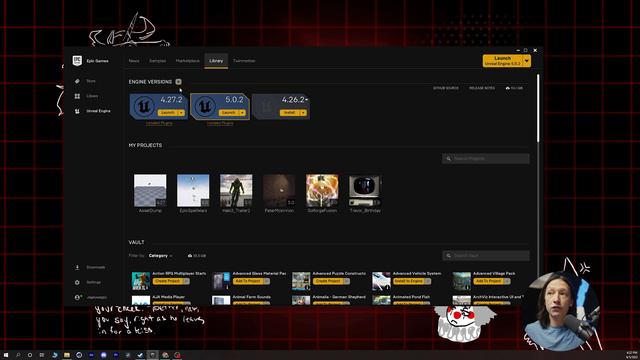640x360 pixels.
Task: Switch to the Samples tab
Action: coord(158,61)
